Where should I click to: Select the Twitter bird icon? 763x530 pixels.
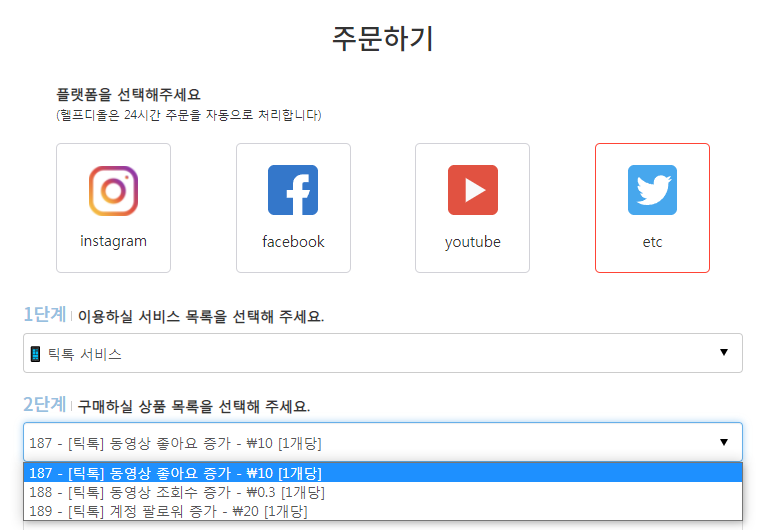[x=652, y=190]
